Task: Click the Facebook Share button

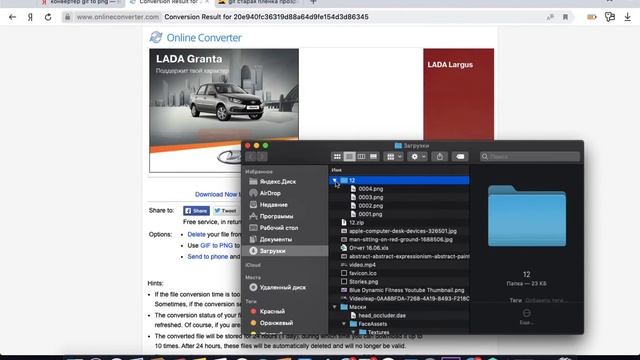Action: pyautogui.click(x=196, y=211)
